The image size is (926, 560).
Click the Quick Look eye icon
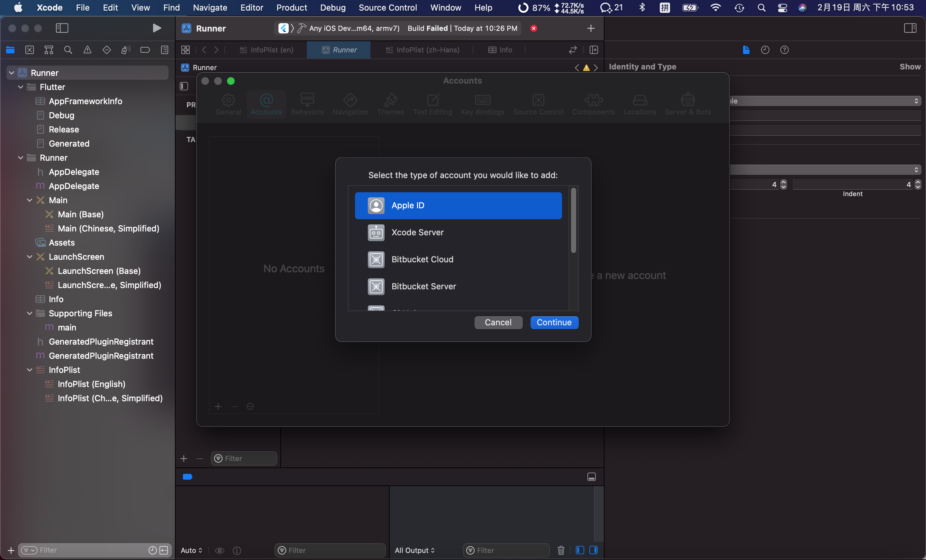coord(220,550)
